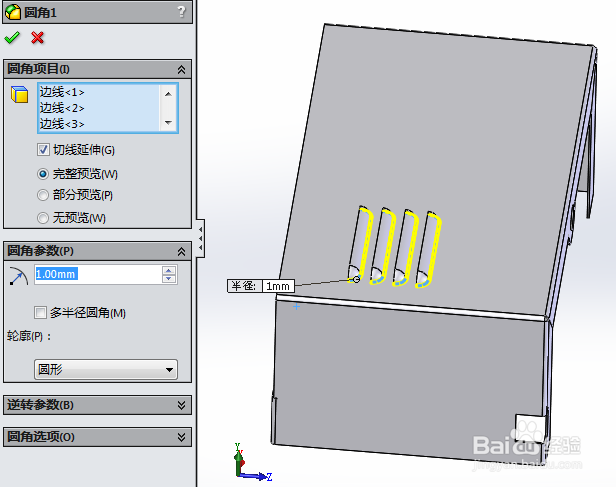Screen dimensions: 616x487
Task: Open help with the question mark icon
Action: 181,11
